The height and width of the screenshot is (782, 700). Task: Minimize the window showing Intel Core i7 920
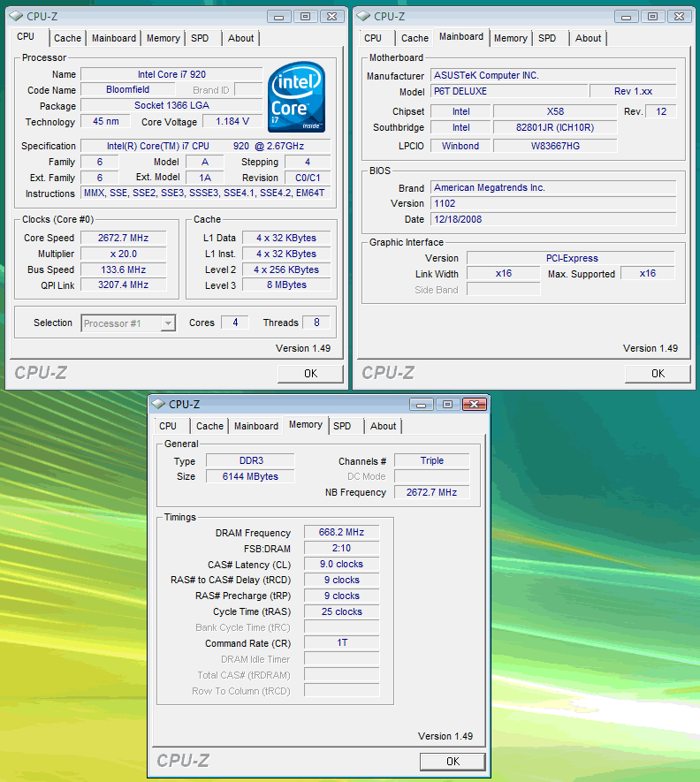point(280,16)
